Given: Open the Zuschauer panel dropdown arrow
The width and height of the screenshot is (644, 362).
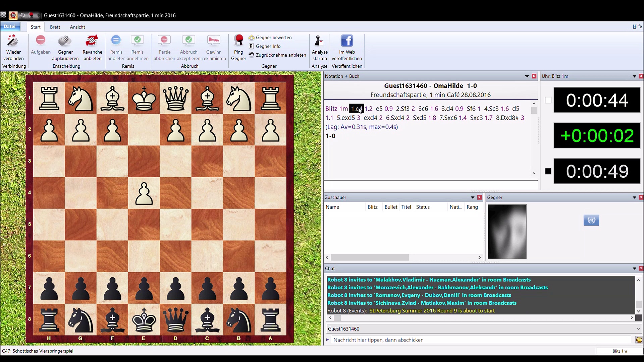Looking at the screenshot, I should point(472,197).
